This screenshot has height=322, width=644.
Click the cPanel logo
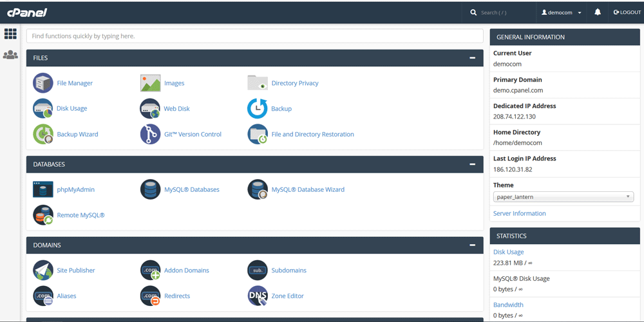pos(26,13)
